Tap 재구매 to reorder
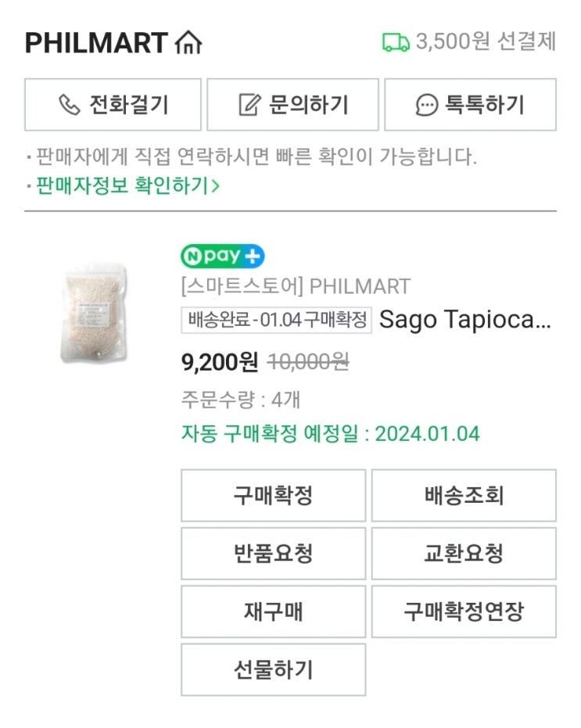Viewport: 581px width, 728px height. click(x=273, y=611)
